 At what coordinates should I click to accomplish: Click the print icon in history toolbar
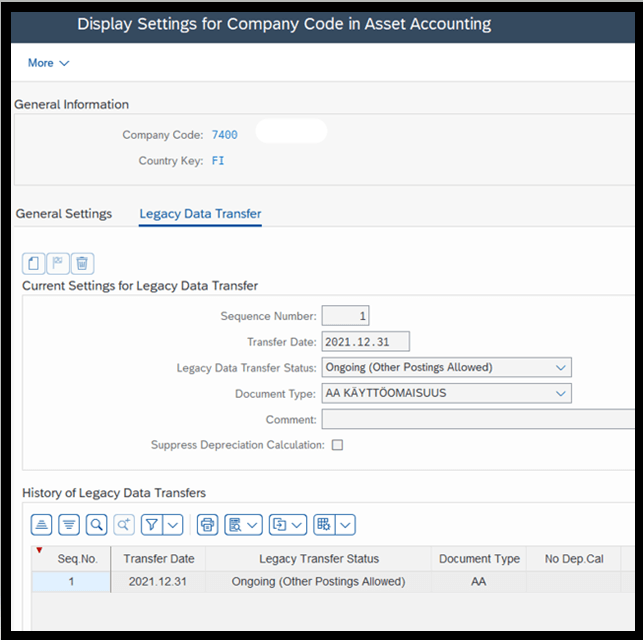207,525
